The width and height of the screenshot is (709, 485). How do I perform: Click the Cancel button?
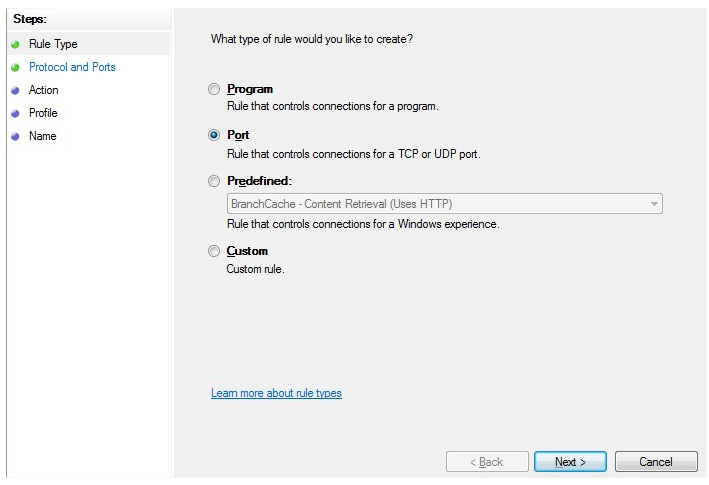pyautogui.click(x=656, y=461)
